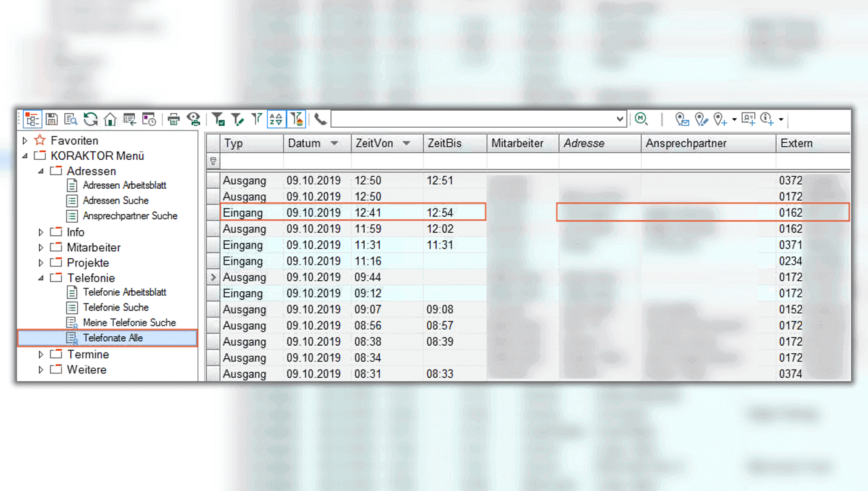
Task: Collapse the Telefonie tree folder
Action: click(41, 278)
